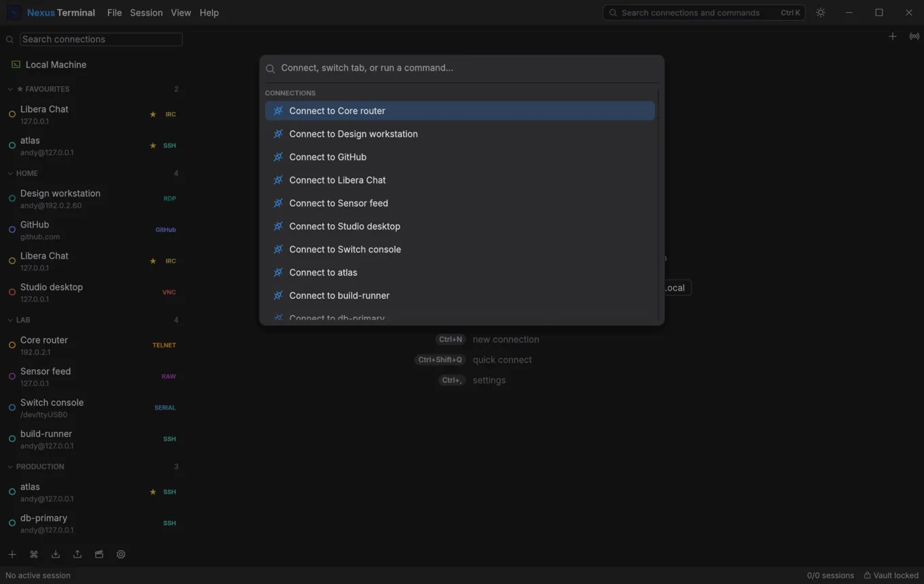The height and width of the screenshot is (584, 924).
Task: Focus the sidebar Search connections field
Action: pos(101,39)
